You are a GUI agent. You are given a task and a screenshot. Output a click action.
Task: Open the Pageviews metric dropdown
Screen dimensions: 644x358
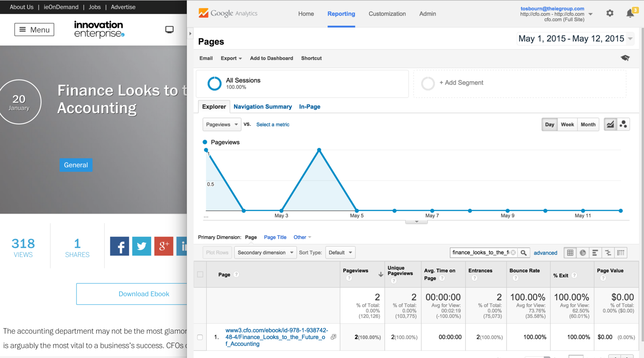(x=222, y=124)
